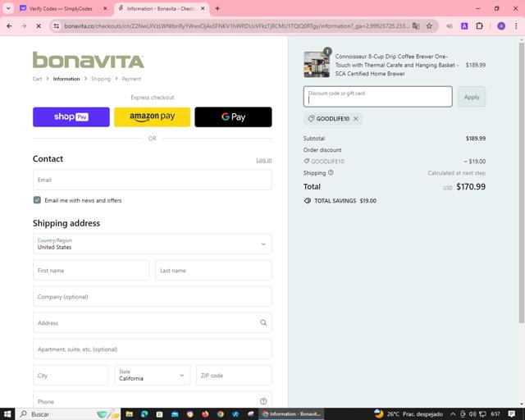Screen dimensions: 525x420
Task: Open the weather widget showing 26°C
Action: coord(409,414)
